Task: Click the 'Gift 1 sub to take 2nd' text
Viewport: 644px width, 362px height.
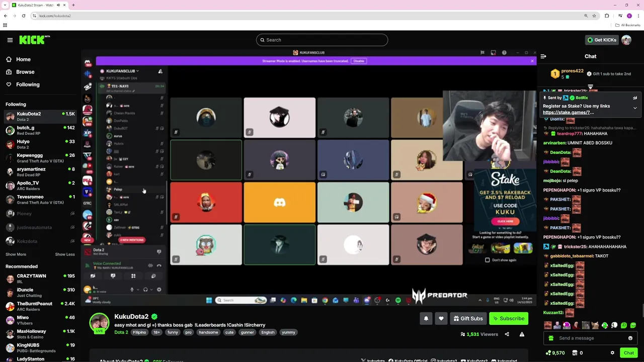Action: pyautogui.click(x=612, y=74)
